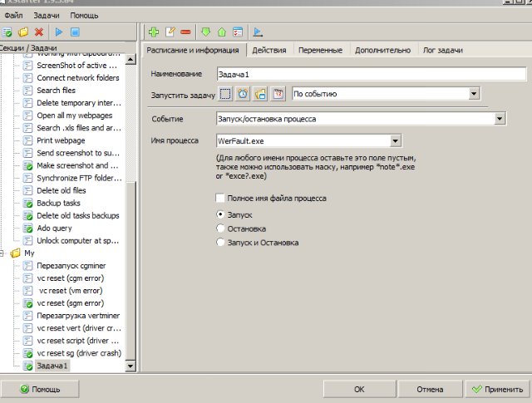This screenshot has width=532, height=403.
Task: Click the green plus add icon
Action: coord(153,32)
